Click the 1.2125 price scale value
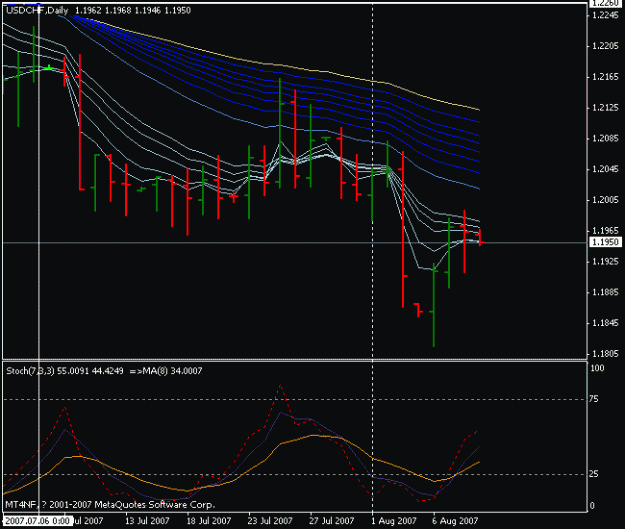The image size is (625, 529). [x=605, y=108]
